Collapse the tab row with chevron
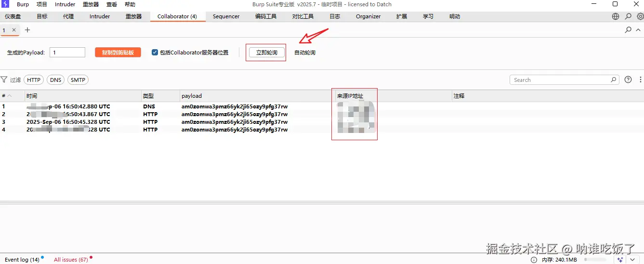The width and height of the screenshot is (644, 264). click(639, 30)
